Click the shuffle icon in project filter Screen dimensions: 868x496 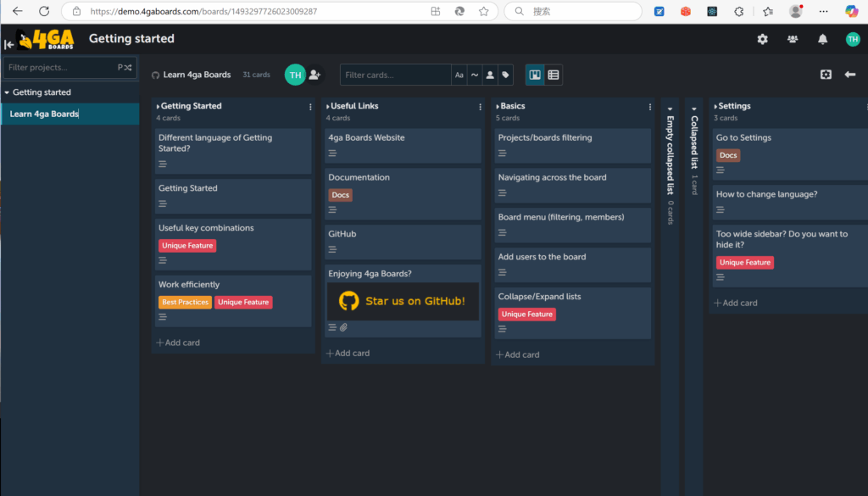pyautogui.click(x=127, y=68)
